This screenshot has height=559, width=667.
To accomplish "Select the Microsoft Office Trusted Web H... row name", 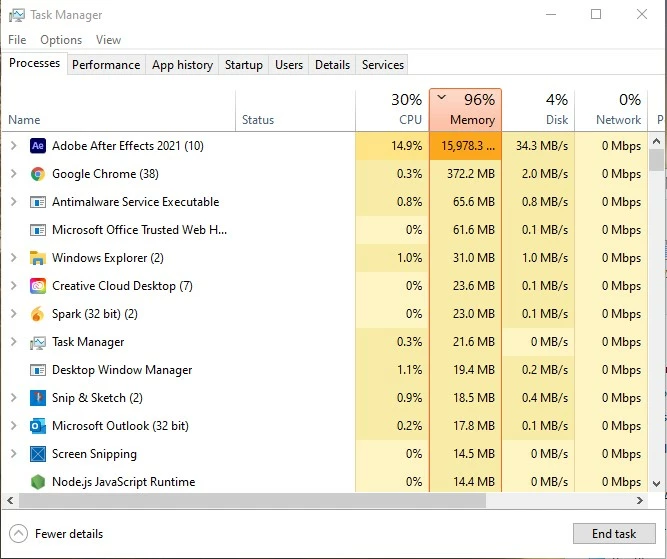I will tap(140, 230).
